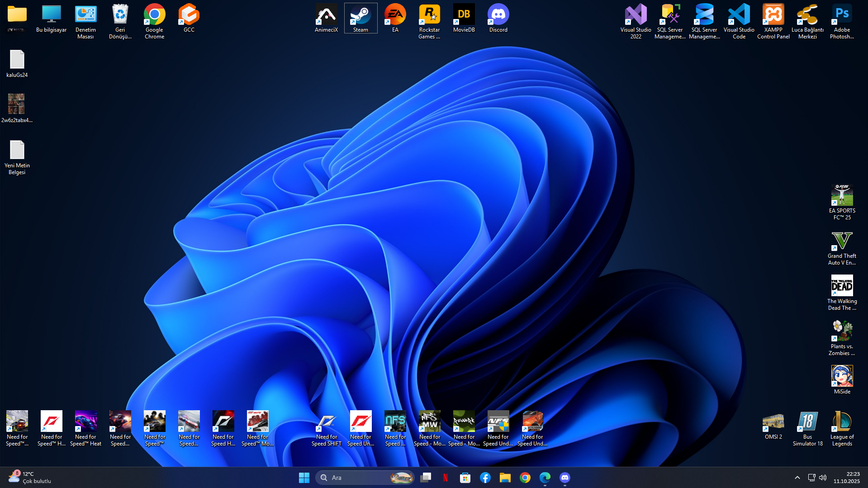Open Netflix from the taskbar

point(446,478)
